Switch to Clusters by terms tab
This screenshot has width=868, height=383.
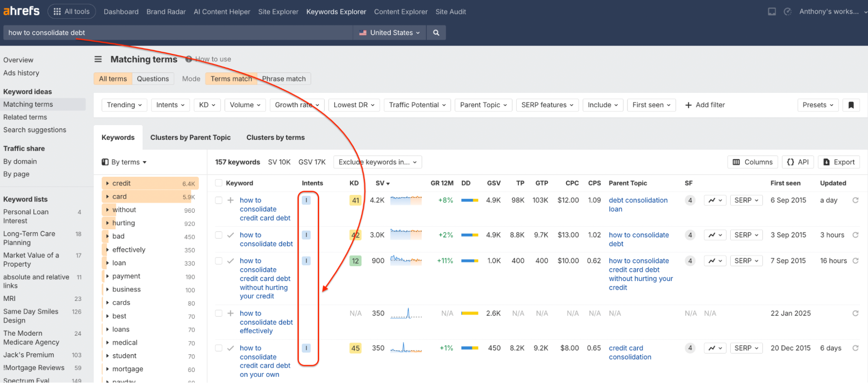276,138
